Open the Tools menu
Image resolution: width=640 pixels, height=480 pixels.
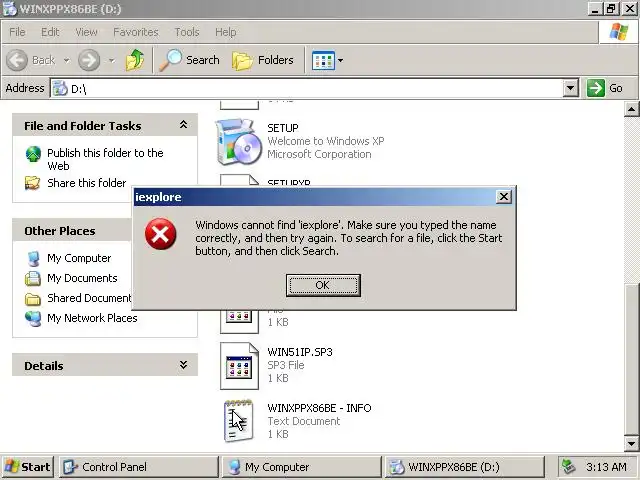187,32
